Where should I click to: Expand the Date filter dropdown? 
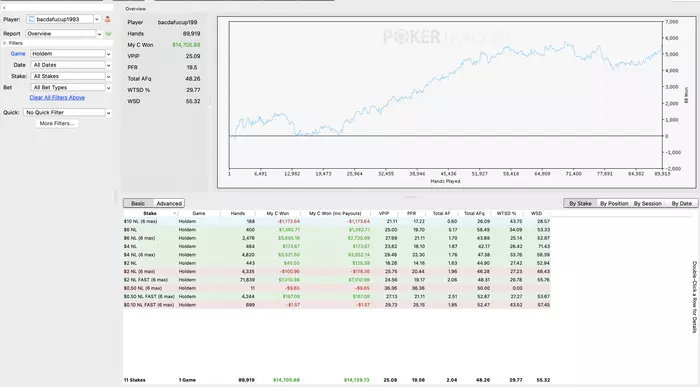point(108,65)
